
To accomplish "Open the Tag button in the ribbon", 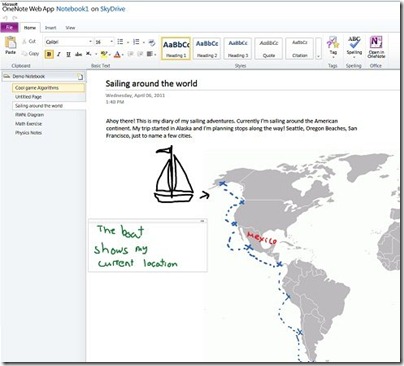I will point(333,46).
